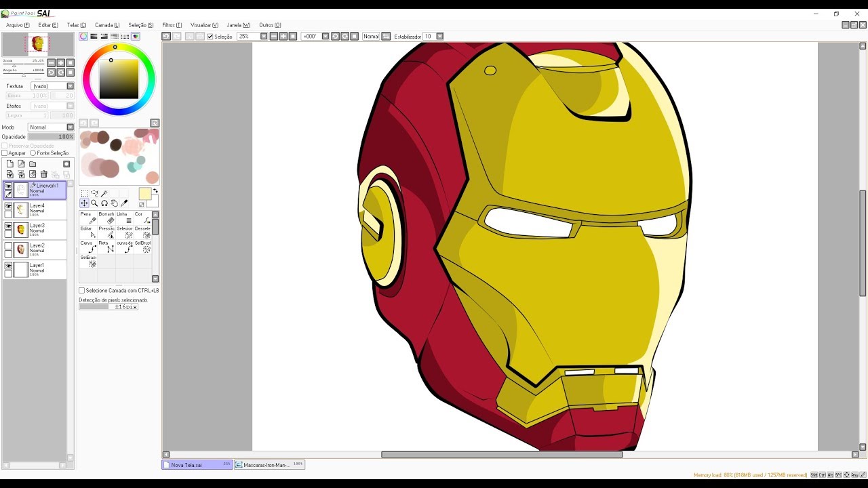Screen dimensions: 868x488
Task: Hide the Linework1 layer
Action: click(x=8, y=186)
